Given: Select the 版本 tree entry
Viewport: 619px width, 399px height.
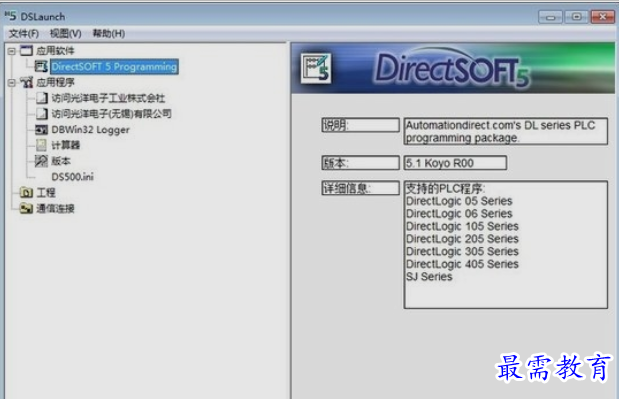Looking at the screenshot, I should point(61,161).
